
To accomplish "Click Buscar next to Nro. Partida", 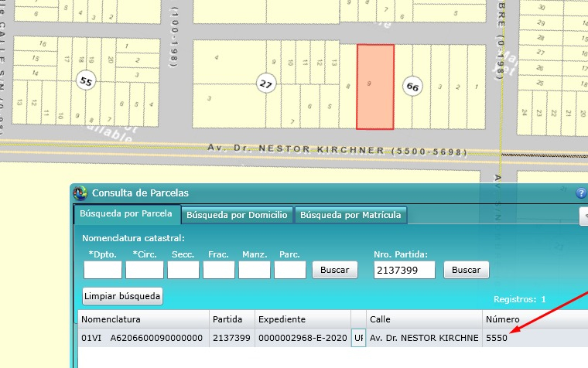I will pyautogui.click(x=467, y=270).
